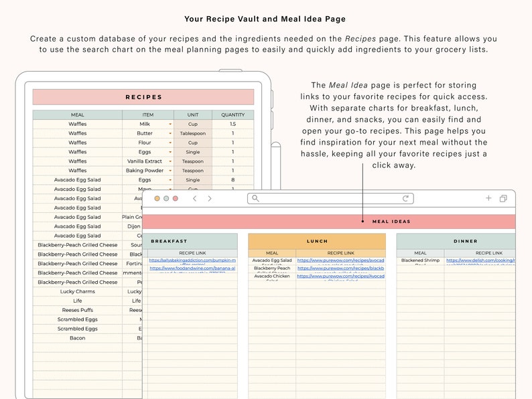Open the dropdown arrow for Waffles Eggs row
Image resolution: width=532 pixels, height=399 pixels.
pos(170,152)
